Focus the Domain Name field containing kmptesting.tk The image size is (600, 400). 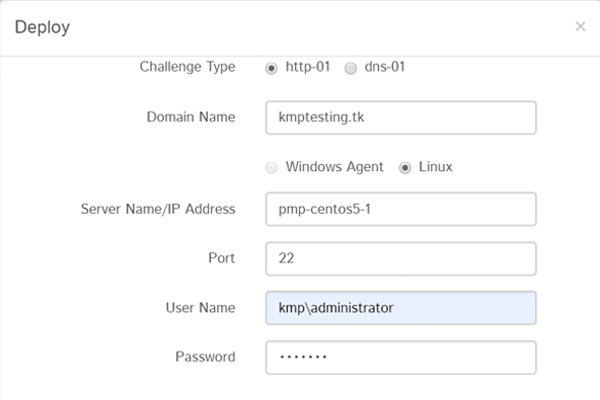[401, 117]
